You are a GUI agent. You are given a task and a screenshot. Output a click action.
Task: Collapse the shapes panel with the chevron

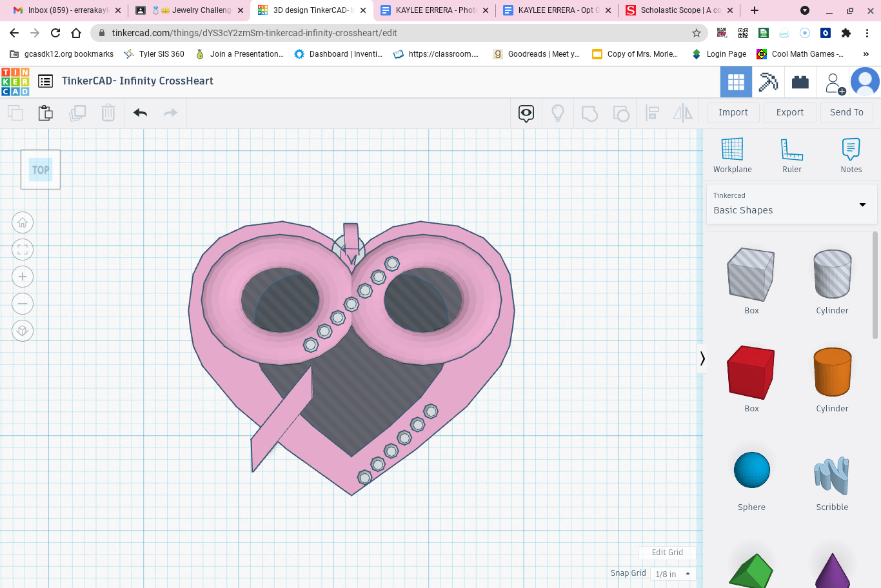tap(702, 359)
